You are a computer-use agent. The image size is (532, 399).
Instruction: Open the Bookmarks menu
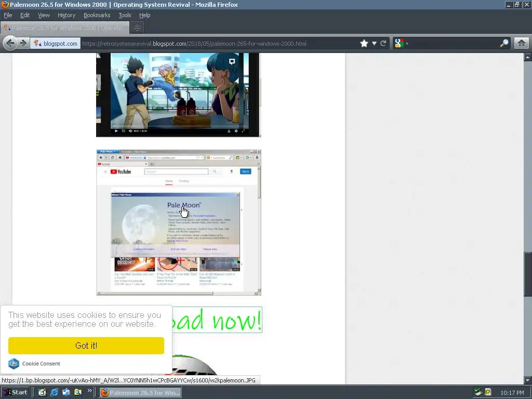97,15
